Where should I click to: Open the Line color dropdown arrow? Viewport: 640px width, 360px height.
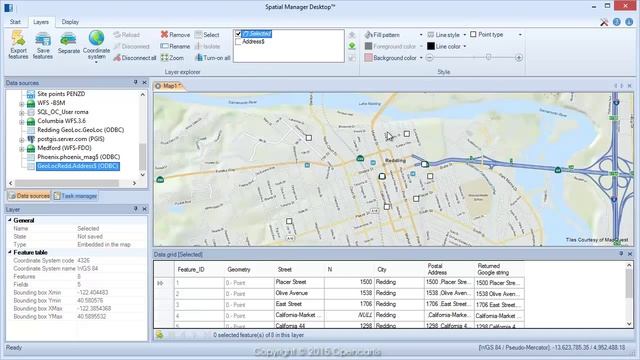point(464,47)
